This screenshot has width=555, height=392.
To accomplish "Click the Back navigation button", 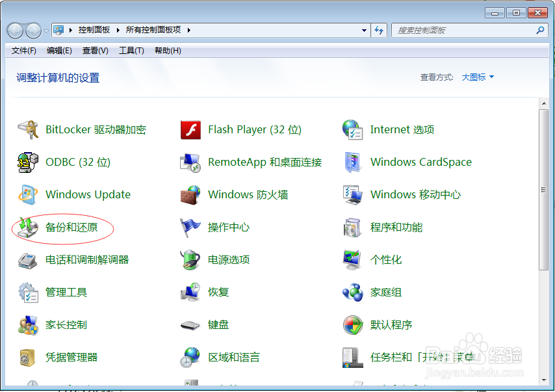I will (x=15, y=31).
